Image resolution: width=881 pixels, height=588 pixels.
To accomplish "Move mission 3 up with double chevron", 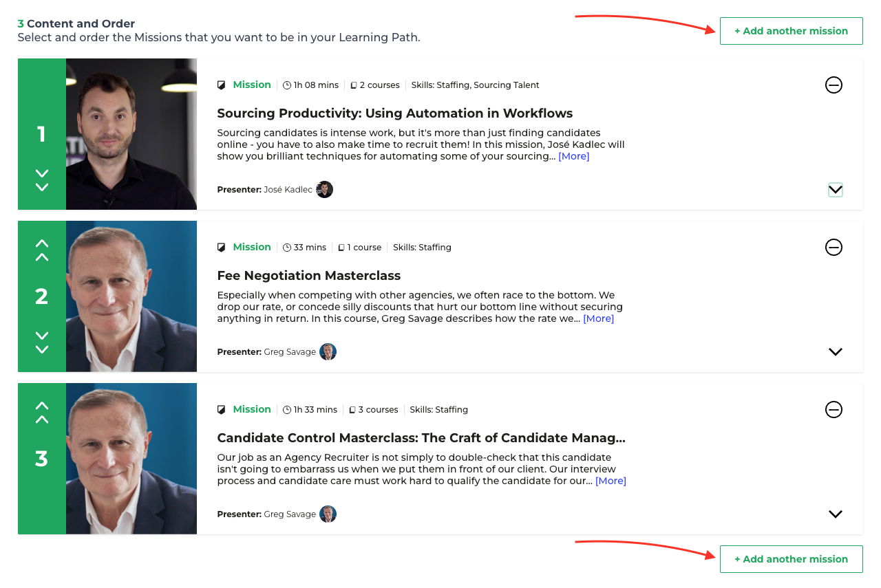I will (x=42, y=413).
